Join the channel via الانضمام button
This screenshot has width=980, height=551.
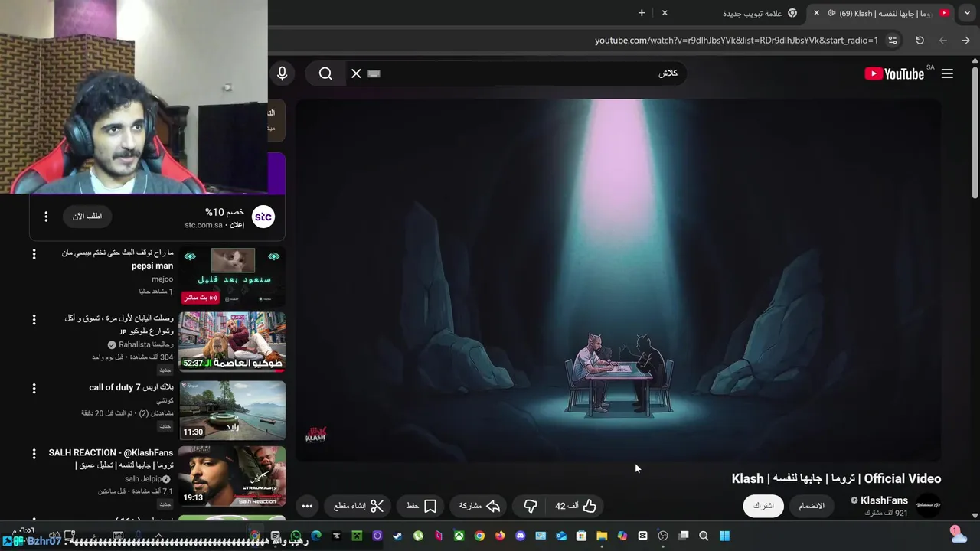pyautogui.click(x=812, y=506)
